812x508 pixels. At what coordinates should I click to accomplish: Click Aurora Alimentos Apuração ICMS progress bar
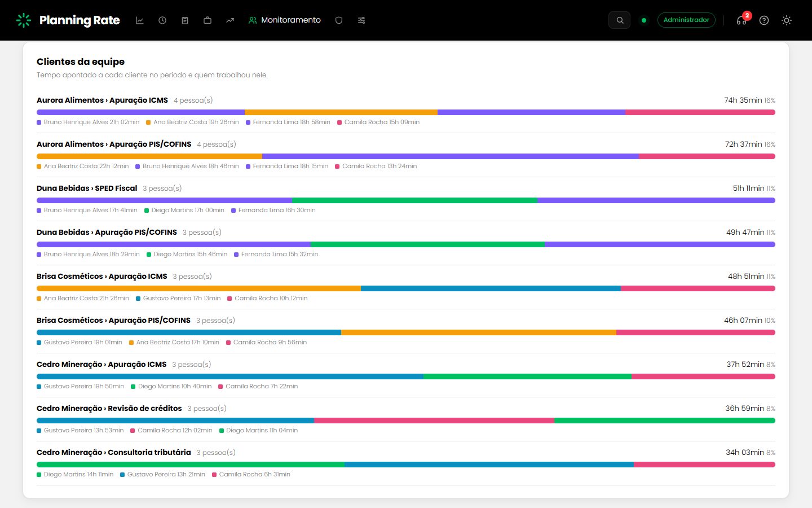(x=406, y=112)
